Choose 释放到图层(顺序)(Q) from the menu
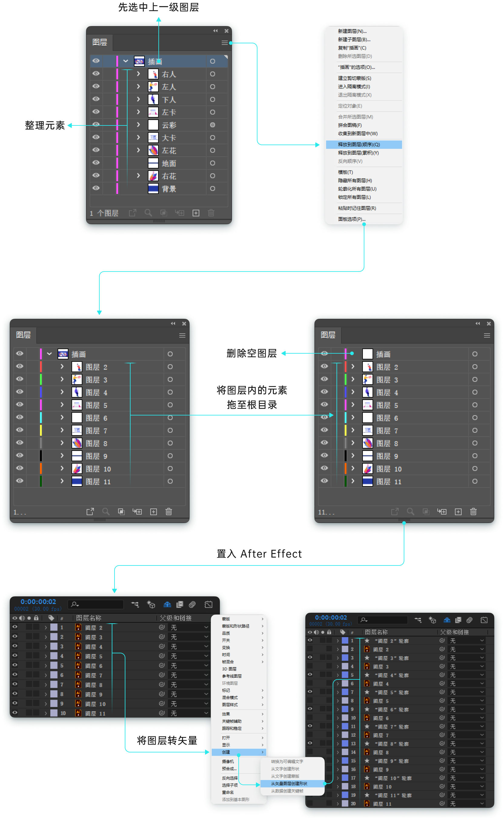This screenshot has height=820, width=504. coord(359,144)
